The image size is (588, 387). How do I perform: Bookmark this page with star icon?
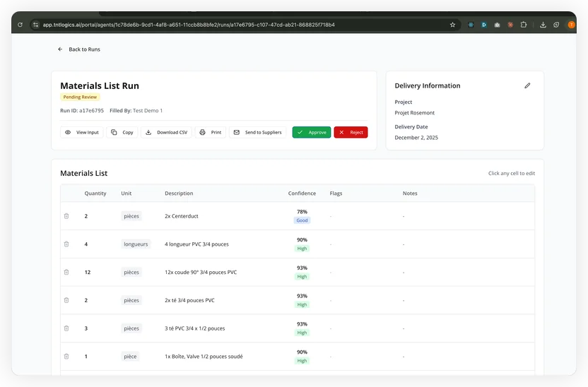tap(452, 25)
